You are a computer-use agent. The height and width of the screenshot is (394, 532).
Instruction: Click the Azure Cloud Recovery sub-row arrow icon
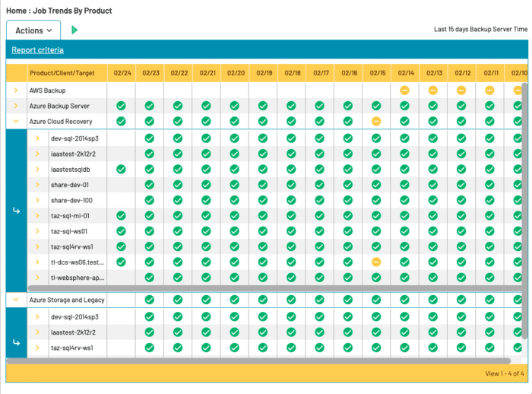16,211
